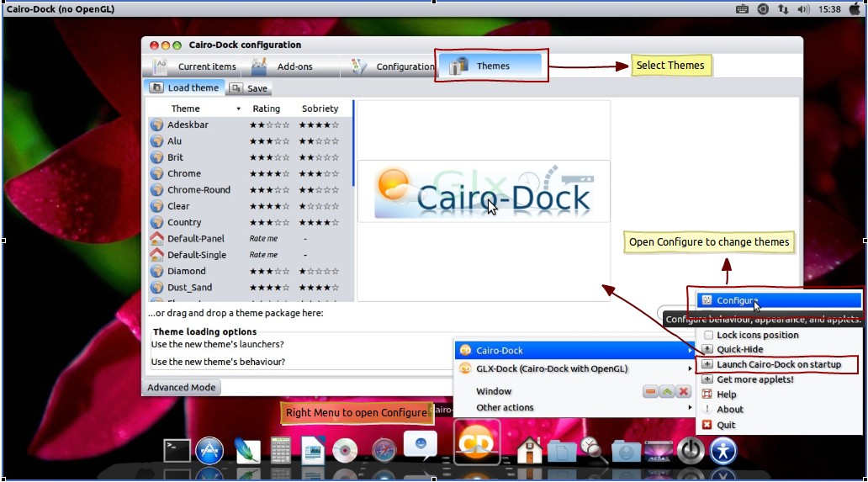Click the apple icon in top panel

click(855, 9)
